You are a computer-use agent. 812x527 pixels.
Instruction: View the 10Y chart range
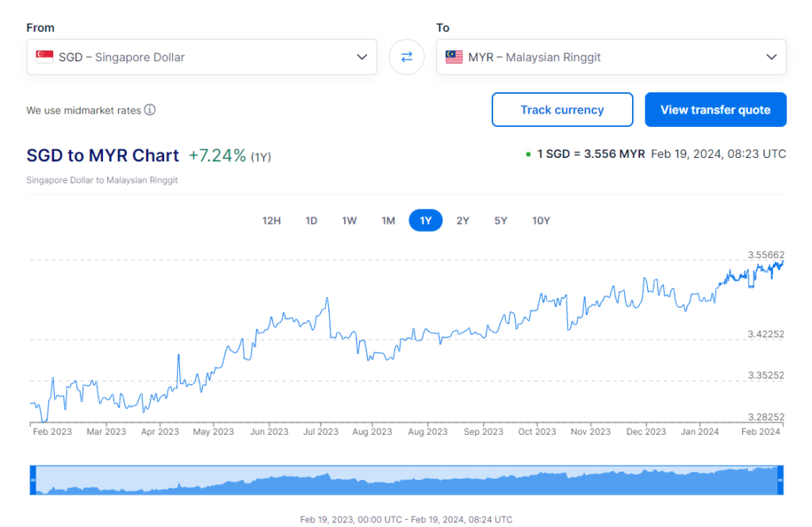point(541,221)
